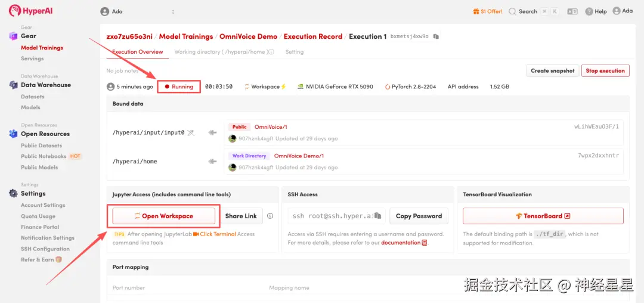Image resolution: width=644 pixels, height=303 pixels.
Task: Click the Stop execution button
Action: point(605,70)
